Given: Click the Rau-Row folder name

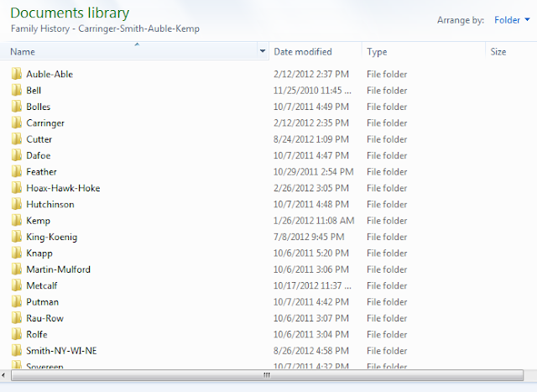Looking at the screenshot, I should click(x=44, y=318).
